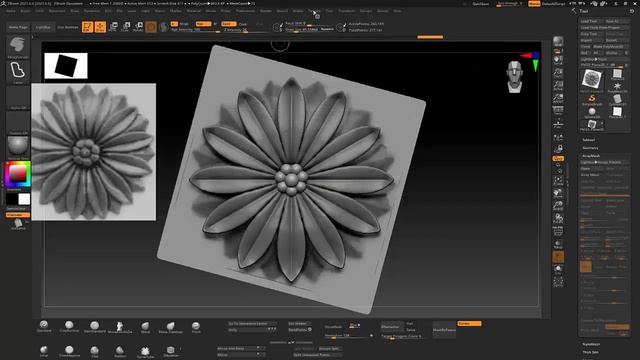
Task: Toggle the Zadd button
Action: pos(229,24)
